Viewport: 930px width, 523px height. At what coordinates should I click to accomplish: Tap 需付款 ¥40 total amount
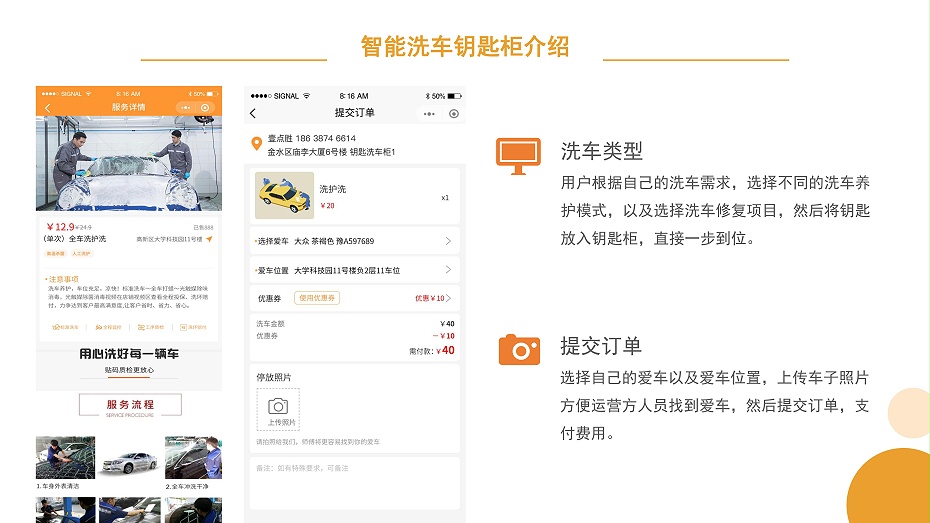tap(432, 350)
